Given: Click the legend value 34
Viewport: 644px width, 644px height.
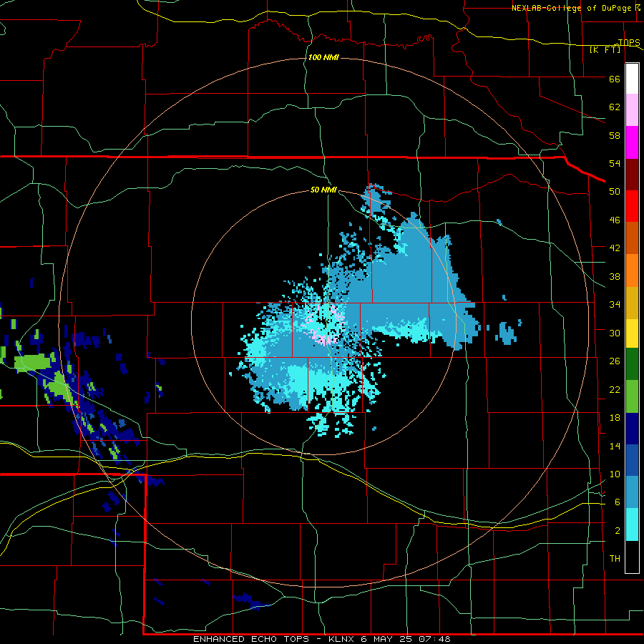Looking at the screenshot, I should pyautogui.click(x=615, y=304).
